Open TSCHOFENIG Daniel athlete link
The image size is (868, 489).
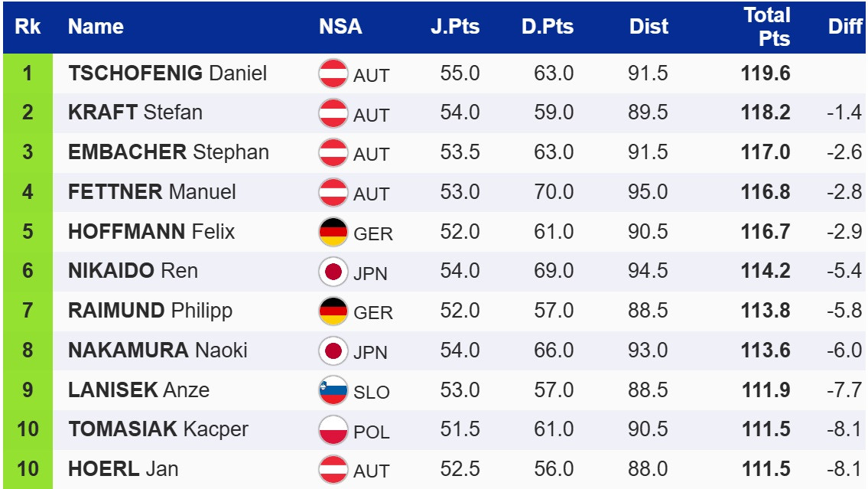(167, 73)
